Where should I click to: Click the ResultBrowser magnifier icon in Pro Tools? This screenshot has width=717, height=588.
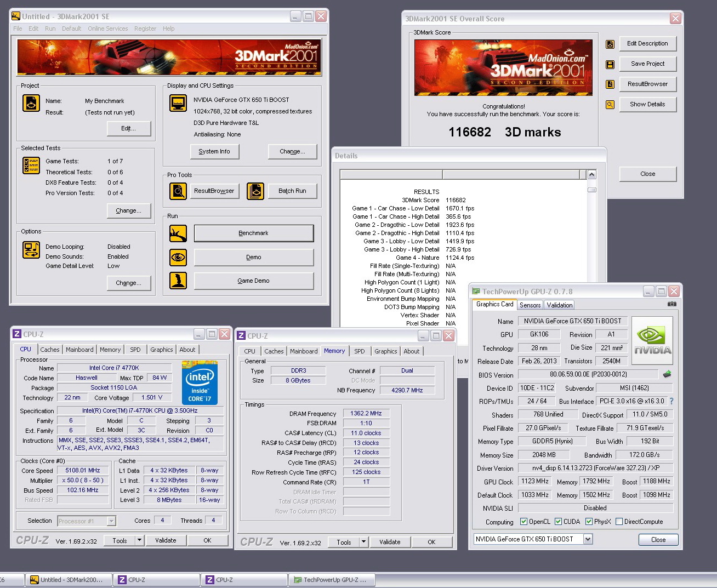click(178, 191)
